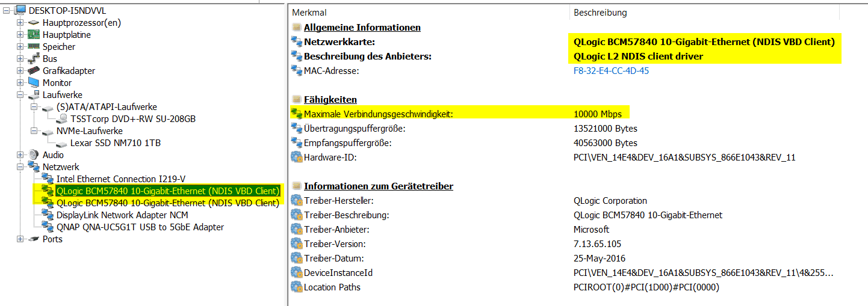Click the Grafikadapter icon in tree
Image resolution: width=868 pixels, height=306 pixels.
[x=34, y=71]
